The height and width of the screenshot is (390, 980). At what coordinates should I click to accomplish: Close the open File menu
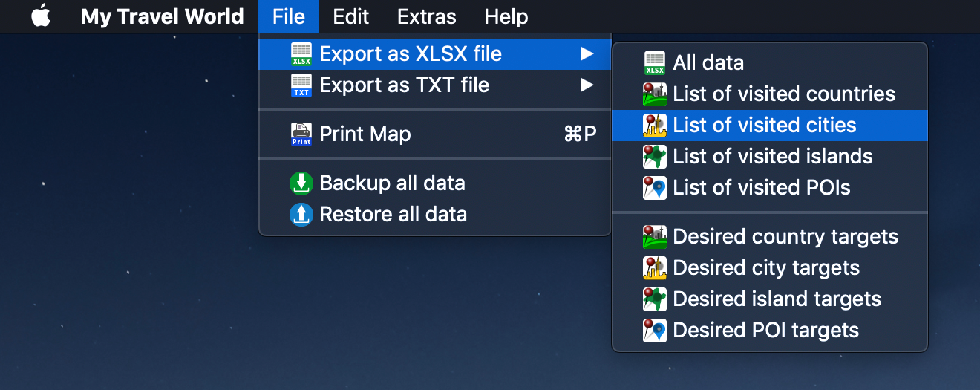(x=289, y=16)
